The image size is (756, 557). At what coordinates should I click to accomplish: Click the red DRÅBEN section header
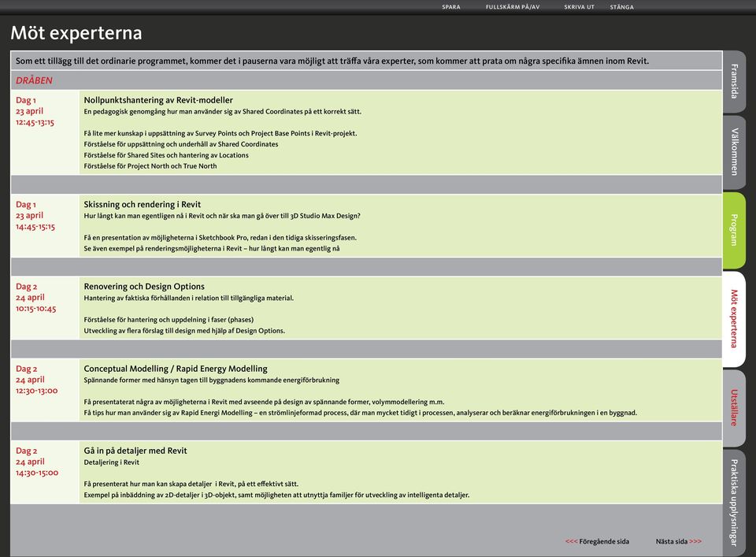34,80
